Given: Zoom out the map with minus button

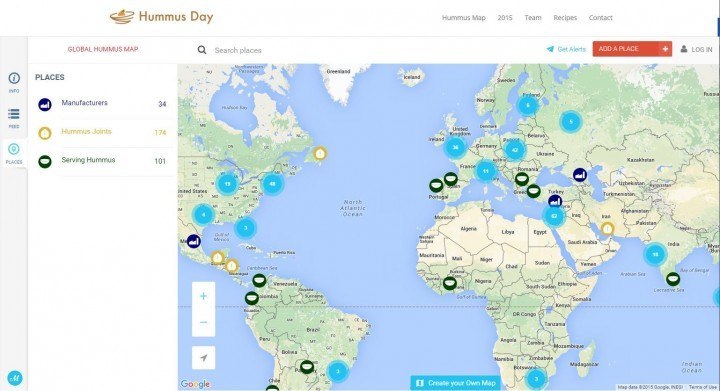Looking at the screenshot, I should tap(203, 322).
